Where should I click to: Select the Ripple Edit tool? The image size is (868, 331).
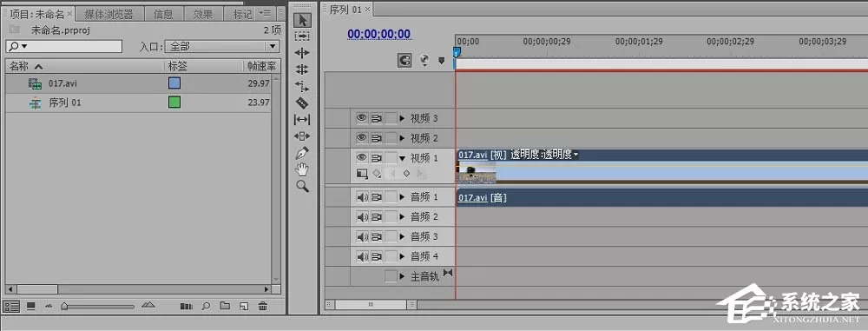point(302,53)
